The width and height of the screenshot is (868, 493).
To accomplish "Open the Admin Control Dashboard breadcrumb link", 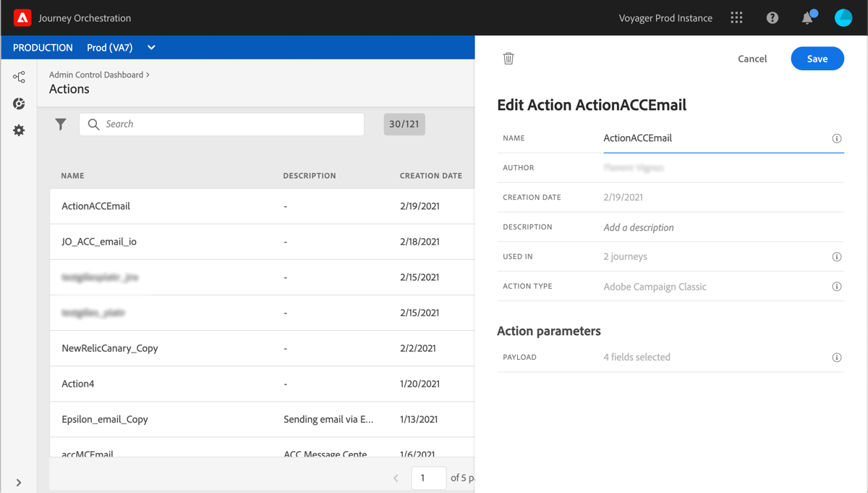I will pyautogui.click(x=95, y=74).
